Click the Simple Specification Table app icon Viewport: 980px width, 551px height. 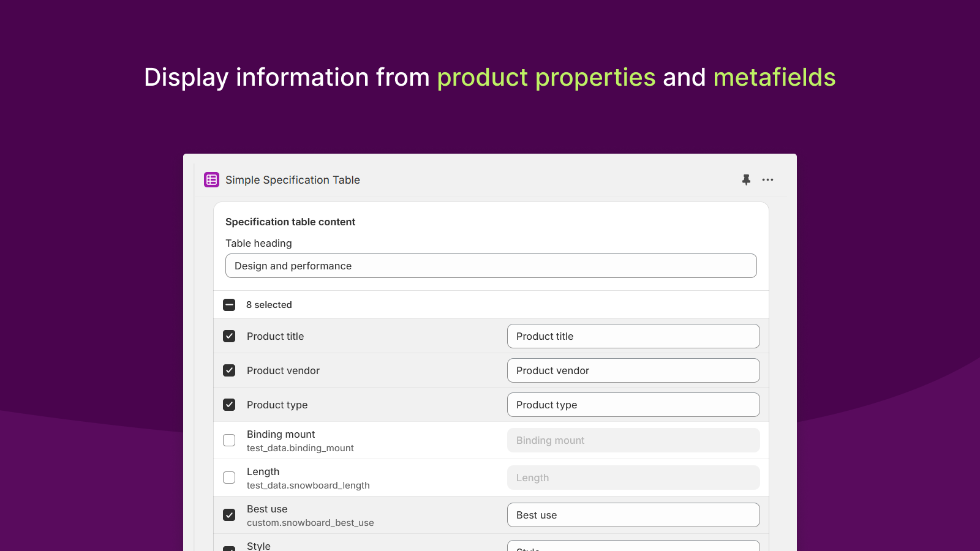pyautogui.click(x=211, y=179)
